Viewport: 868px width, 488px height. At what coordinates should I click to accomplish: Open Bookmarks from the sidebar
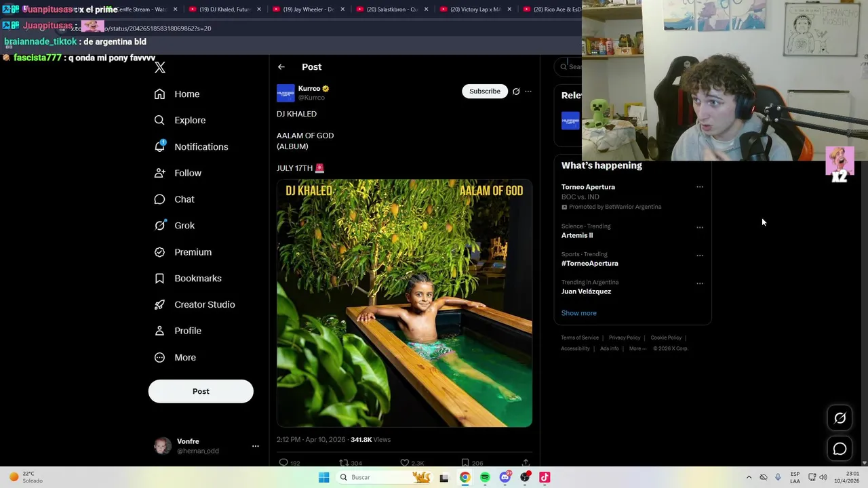pyautogui.click(x=188, y=279)
